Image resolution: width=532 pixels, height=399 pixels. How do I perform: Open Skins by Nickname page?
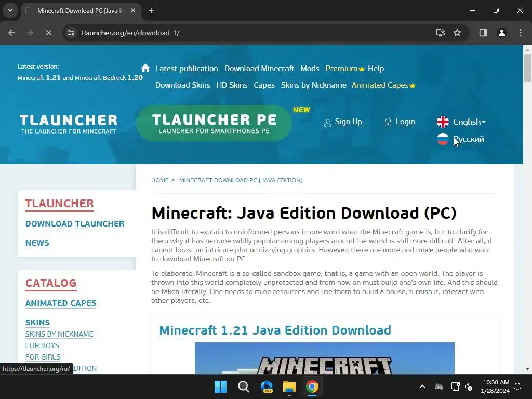[x=313, y=85]
